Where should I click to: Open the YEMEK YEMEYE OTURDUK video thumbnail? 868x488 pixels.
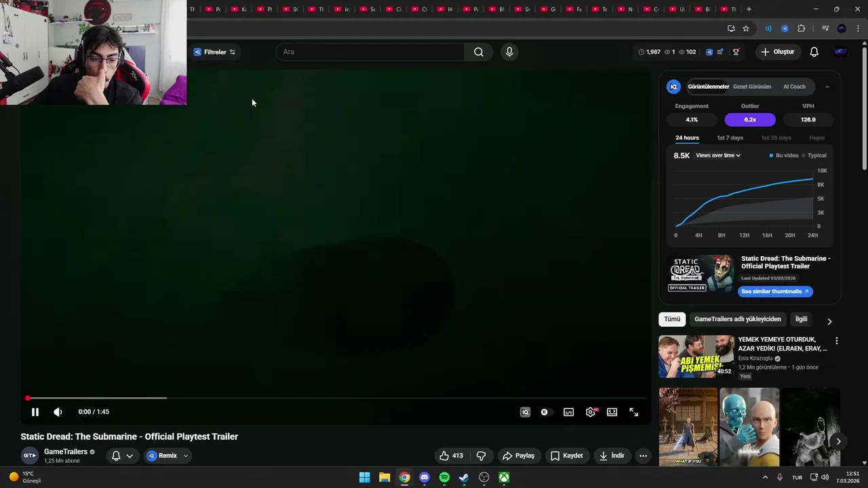[x=696, y=357]
